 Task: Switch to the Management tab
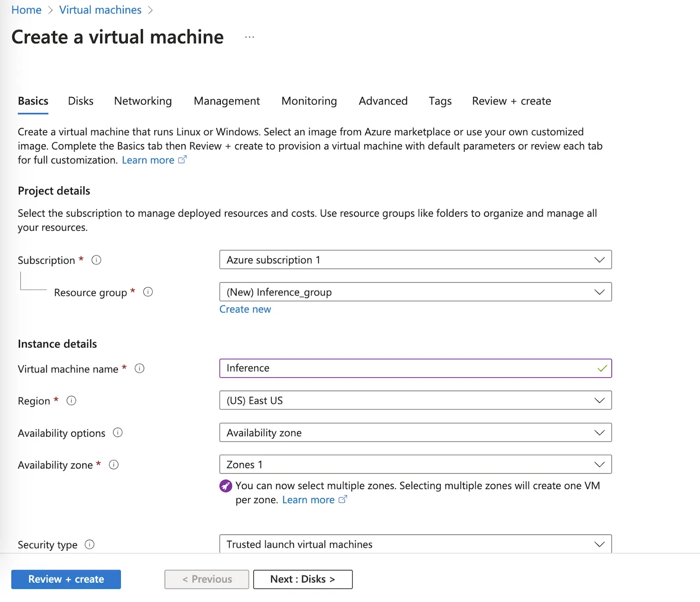point(227,101)
